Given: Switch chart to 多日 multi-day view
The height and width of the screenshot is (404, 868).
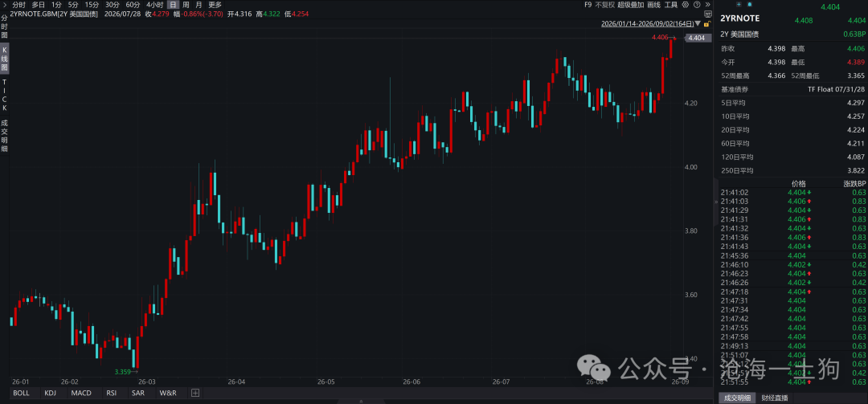Looking at the screenshot, I should click(x=39, y=5).
